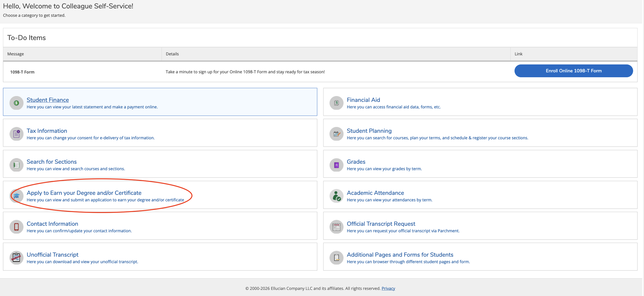Image resolution: width=644 pixels, height=296 pixels.
Task: Click the Contact Information phone icon
Action: pyautogui.click(x=16, y=227)
